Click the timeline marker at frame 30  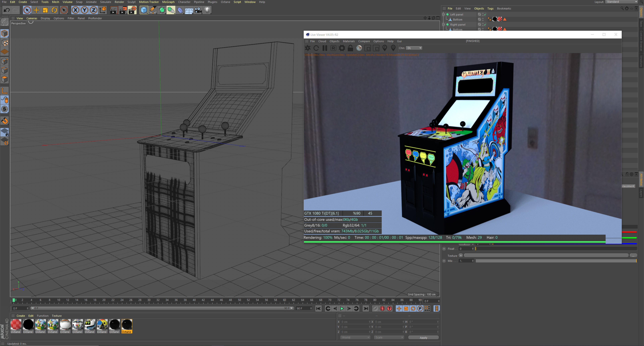[x=149, y=300]
